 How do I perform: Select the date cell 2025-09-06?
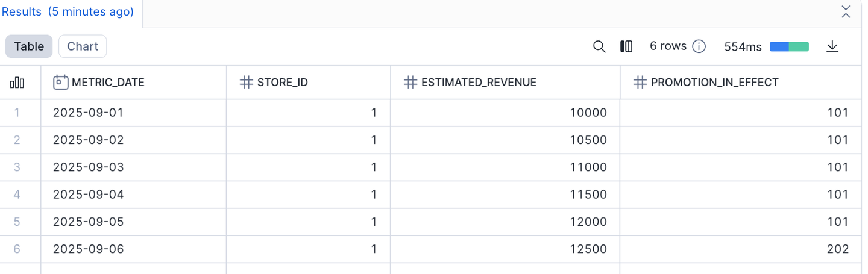click(134, 249)
